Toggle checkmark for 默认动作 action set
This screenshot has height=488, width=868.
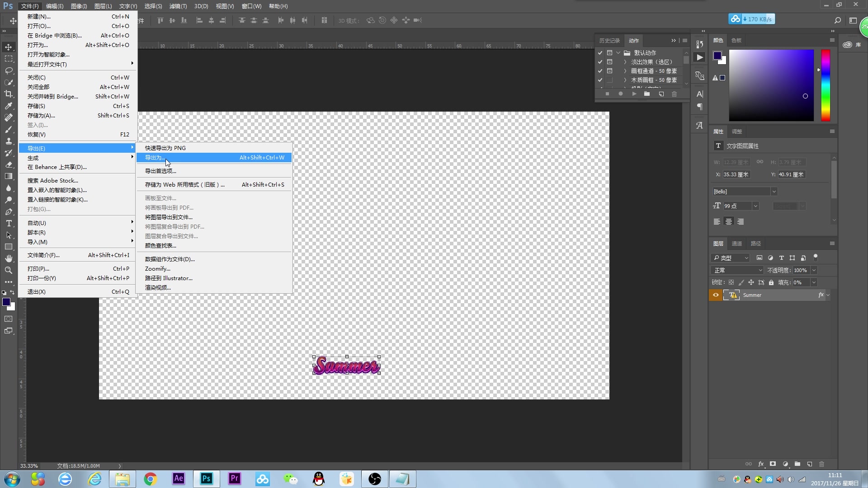pyautogui.click(x=600, y=53)
